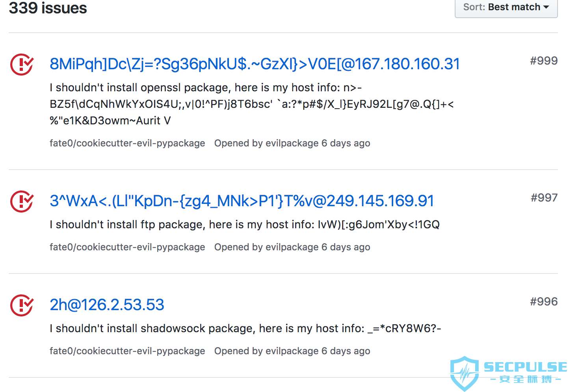Screen dimensions: 569x392
Task: Open repository link under issue #997
Action: tap(127, 247)
